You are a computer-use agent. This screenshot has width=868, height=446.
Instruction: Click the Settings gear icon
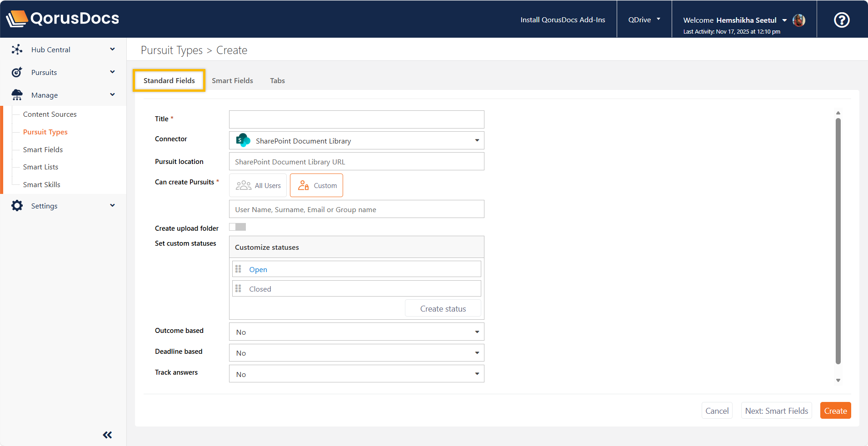tap(17, 206)
